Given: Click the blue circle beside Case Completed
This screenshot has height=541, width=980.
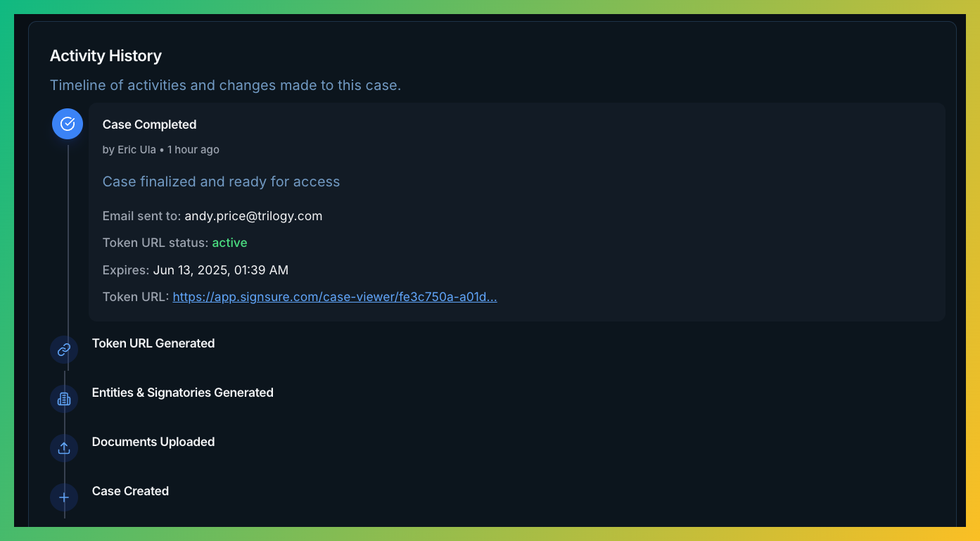Looking at the screenshot, I should (67, 123).
